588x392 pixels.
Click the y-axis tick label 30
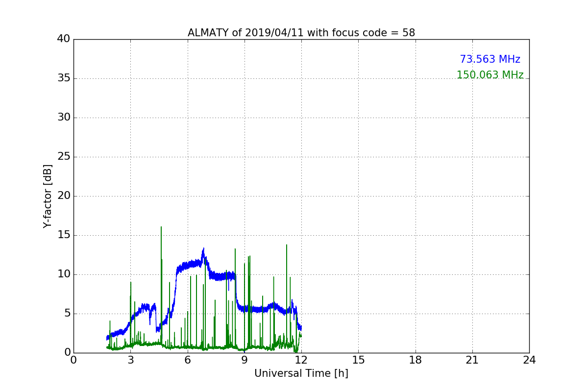(64, 118)
